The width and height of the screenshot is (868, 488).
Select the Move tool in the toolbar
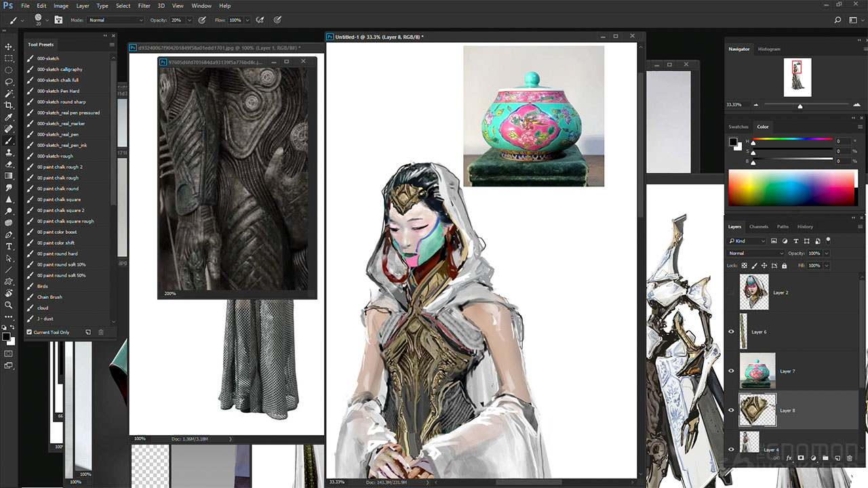pos(9,47)
